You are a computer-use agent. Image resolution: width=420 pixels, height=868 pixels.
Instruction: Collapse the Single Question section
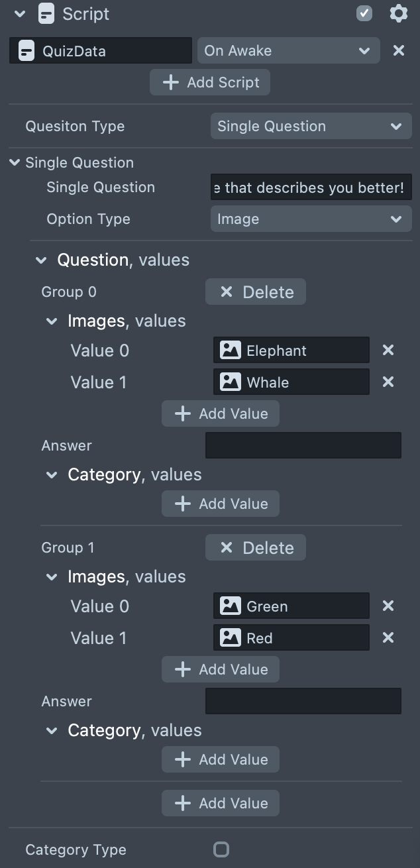(x=15, y=162)
